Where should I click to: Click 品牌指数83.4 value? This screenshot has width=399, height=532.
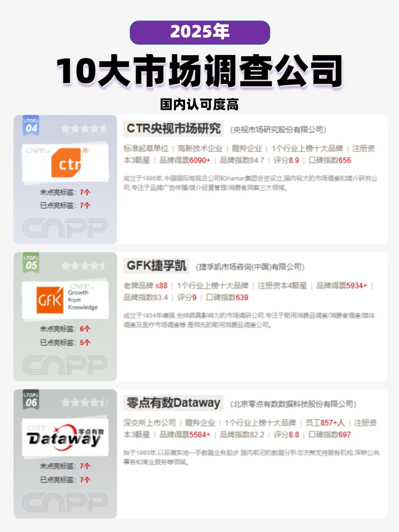(x=146, y=297)
